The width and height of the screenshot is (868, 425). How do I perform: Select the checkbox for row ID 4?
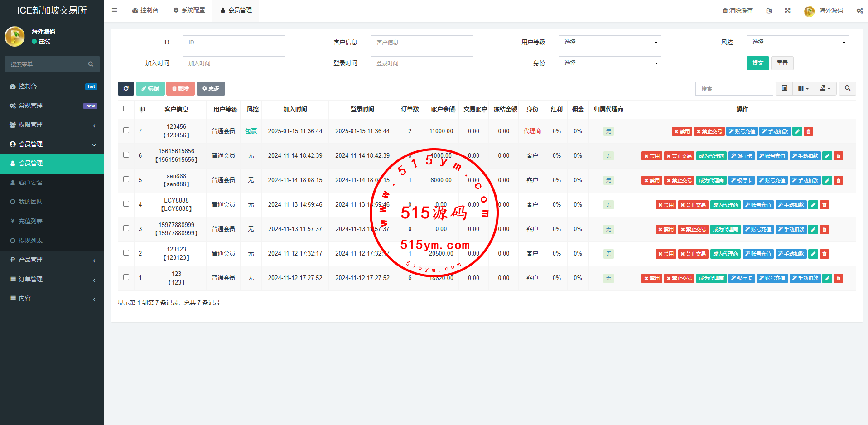(126, 204)
